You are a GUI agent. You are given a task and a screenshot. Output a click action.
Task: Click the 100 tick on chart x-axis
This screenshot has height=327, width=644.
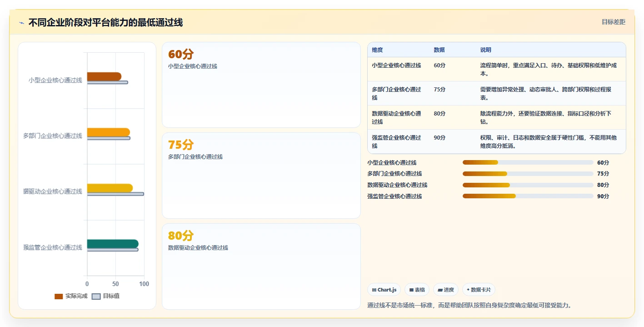click(x=144, y=284)
